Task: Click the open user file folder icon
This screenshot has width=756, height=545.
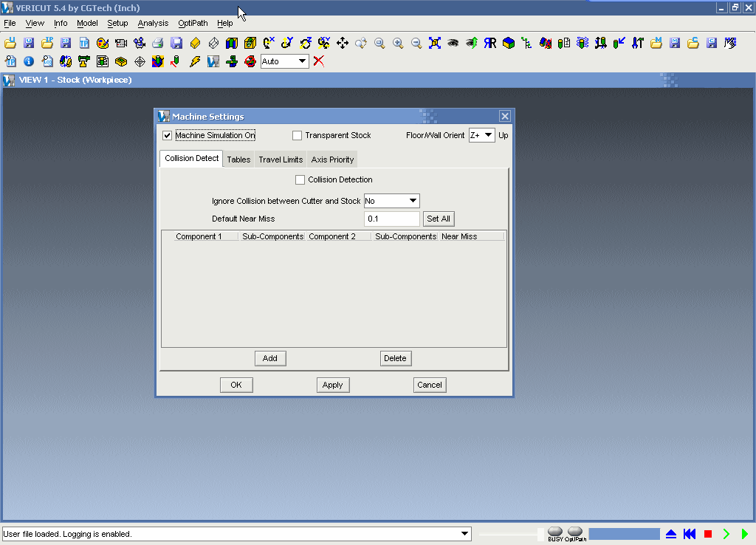Action: click(10, 43)
